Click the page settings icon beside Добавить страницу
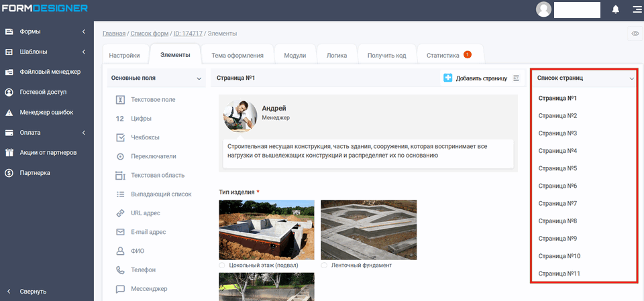 coord(517,78)
